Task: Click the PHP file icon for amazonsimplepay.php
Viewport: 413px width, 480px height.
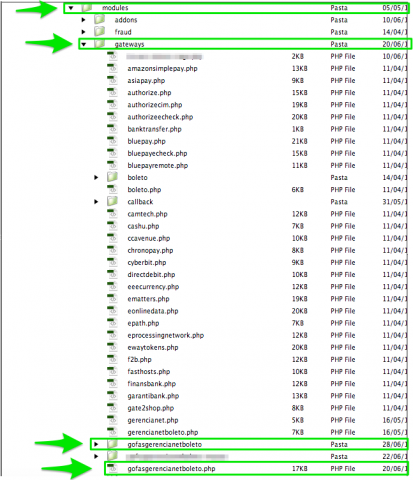Action: point(112,68)
